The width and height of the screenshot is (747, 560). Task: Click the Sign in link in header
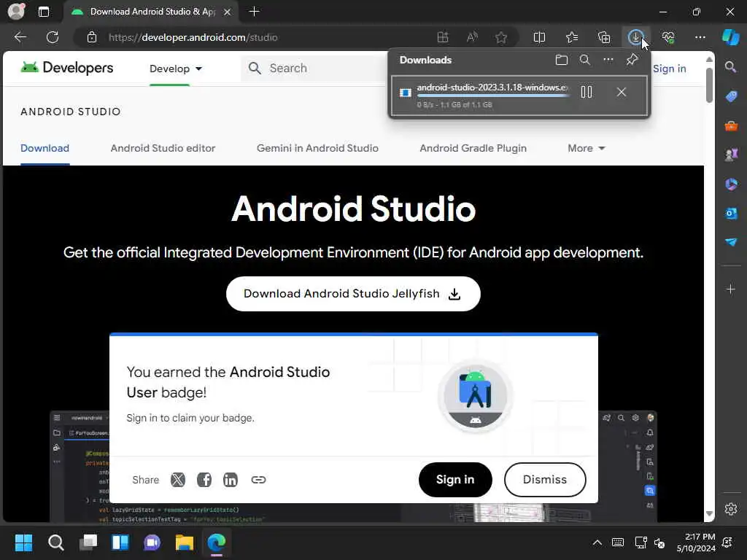pyautogui.click(x=670, y=69)
